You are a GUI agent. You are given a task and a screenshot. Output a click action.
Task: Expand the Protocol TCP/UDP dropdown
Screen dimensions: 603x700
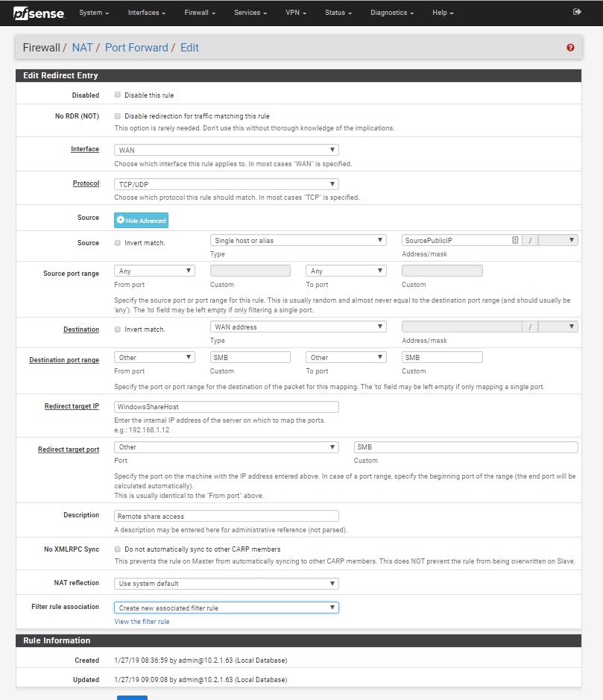227,184
